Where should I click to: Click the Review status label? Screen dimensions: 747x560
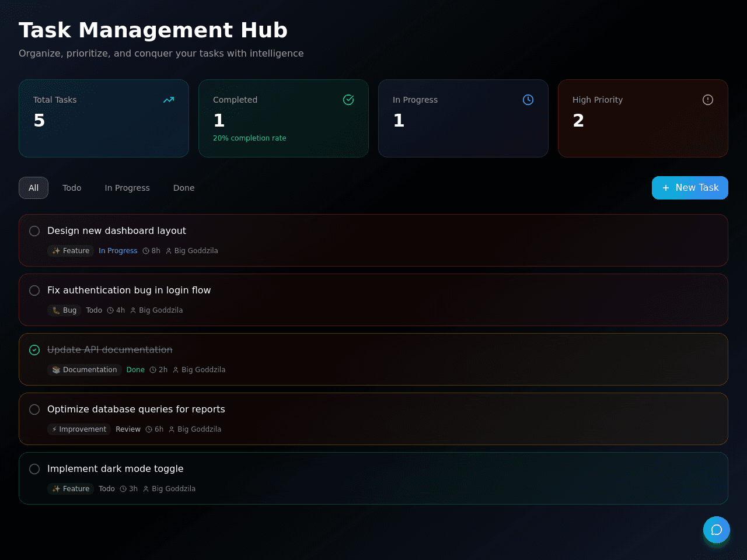point(128,429)
